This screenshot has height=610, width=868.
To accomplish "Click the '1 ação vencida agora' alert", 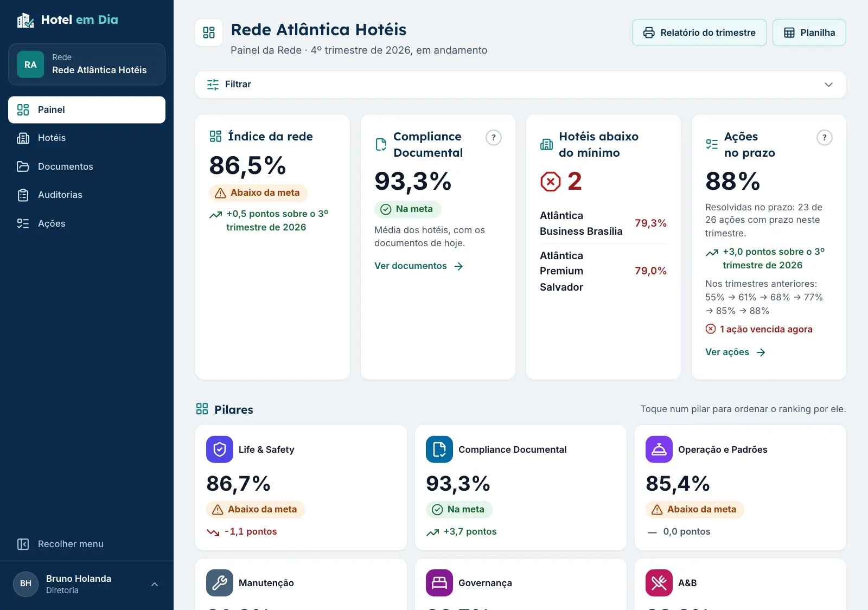I will tap(759, 329).
